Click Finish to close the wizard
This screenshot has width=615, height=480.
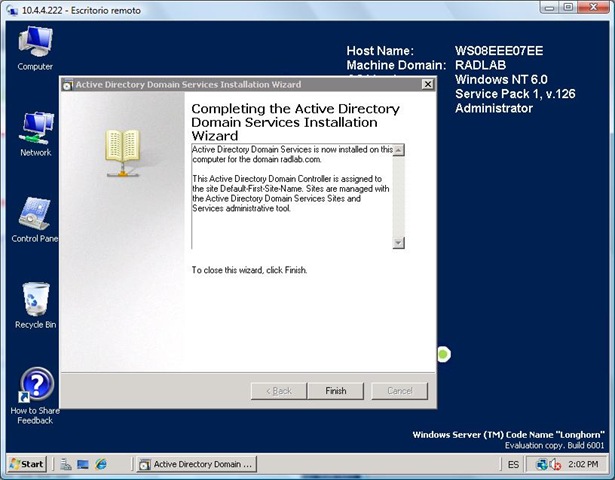pyautogui.click(x=335, y=391)
